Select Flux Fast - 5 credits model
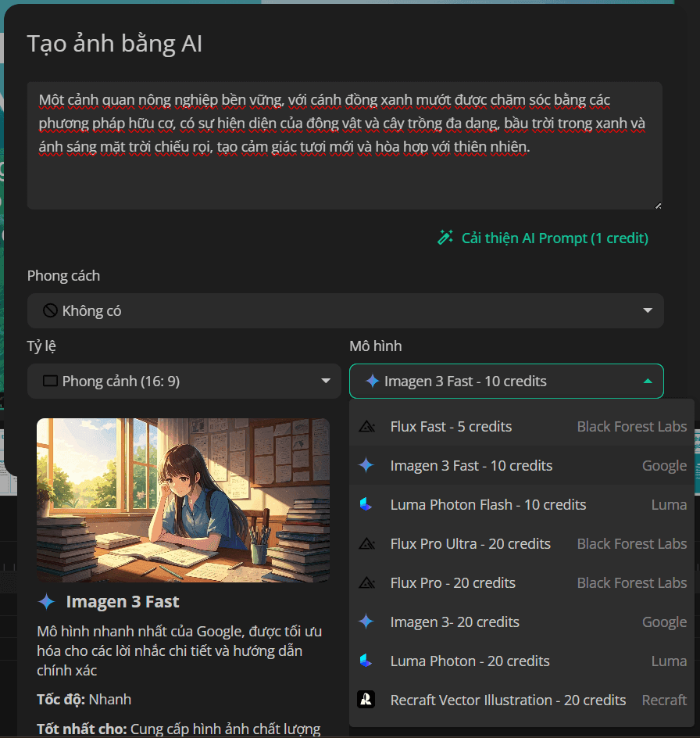Viewport: 700px width, 738px height. click(522, 426)
